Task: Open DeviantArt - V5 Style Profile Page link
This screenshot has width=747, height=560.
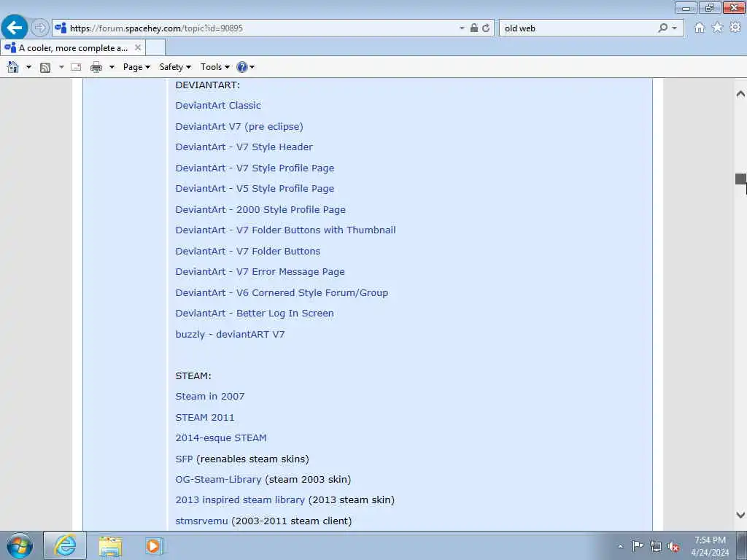Action: click(255, 189)
